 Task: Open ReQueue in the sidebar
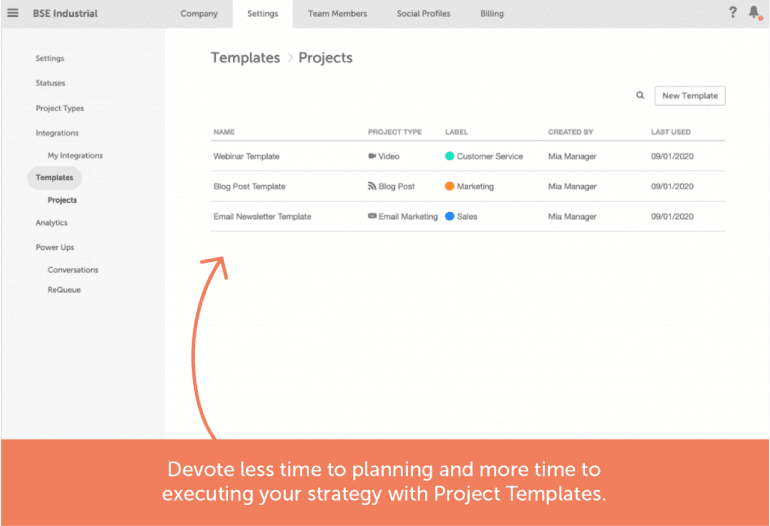(64, 290)
